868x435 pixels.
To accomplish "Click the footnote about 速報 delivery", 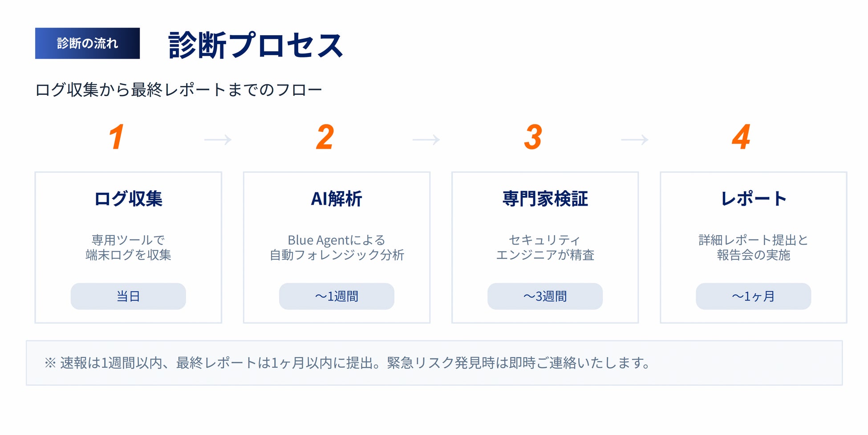I will (x=347, y=363).
